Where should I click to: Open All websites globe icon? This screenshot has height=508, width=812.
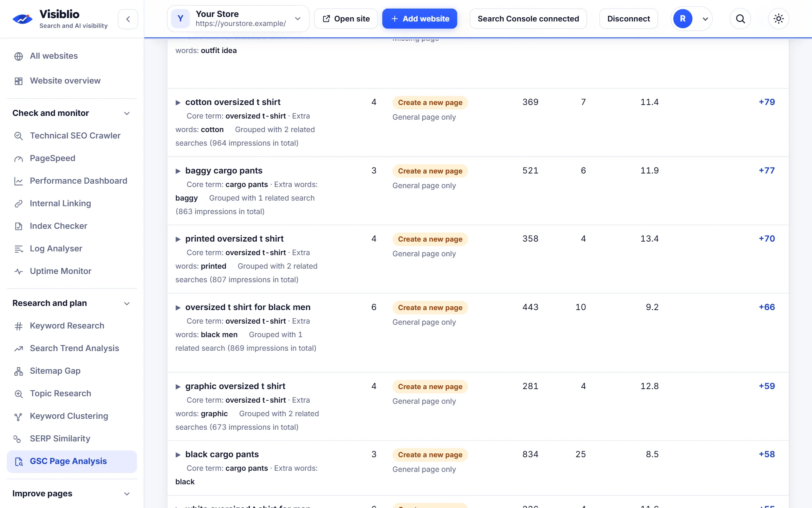[x=18, y=56]
